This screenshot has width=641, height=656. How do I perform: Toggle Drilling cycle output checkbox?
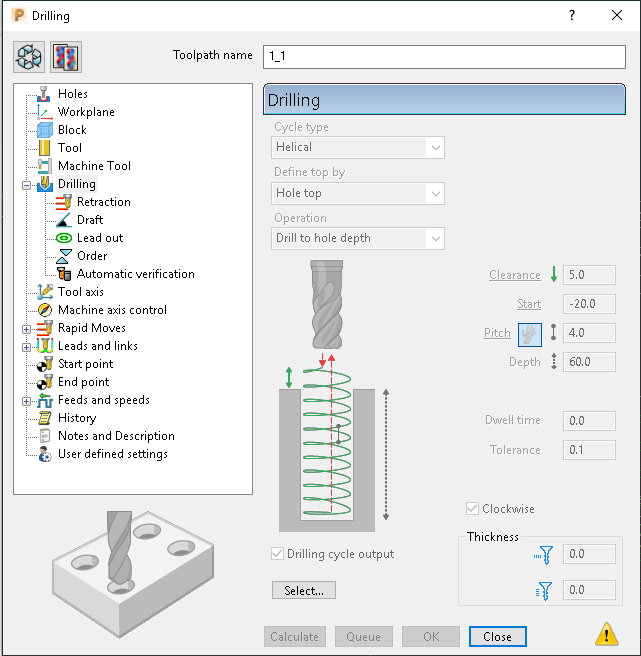[277, 554]
